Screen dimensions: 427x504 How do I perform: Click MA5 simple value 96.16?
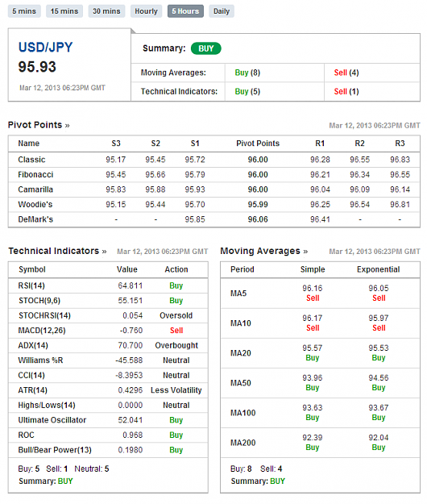[x=313, y=289]
